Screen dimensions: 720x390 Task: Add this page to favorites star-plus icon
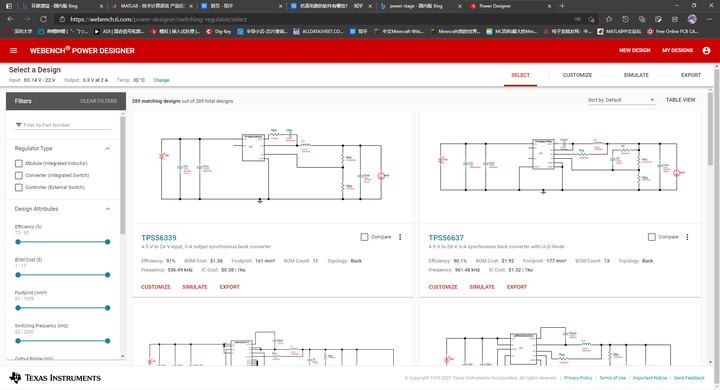591,19
